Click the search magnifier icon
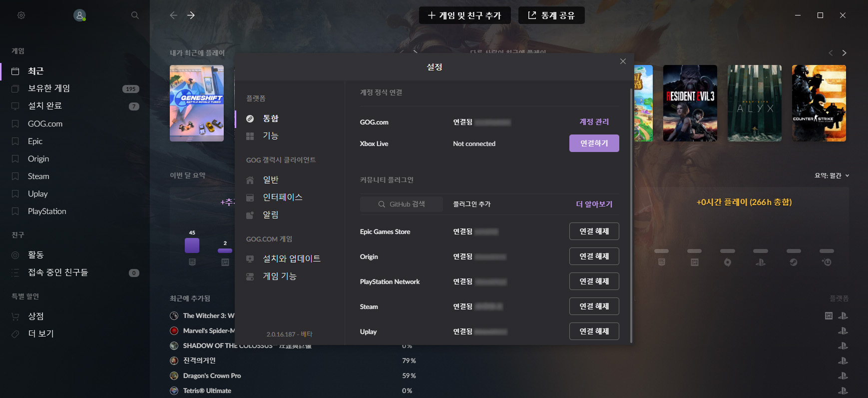This screenshot has height=398, width=868. coord(135,15)
